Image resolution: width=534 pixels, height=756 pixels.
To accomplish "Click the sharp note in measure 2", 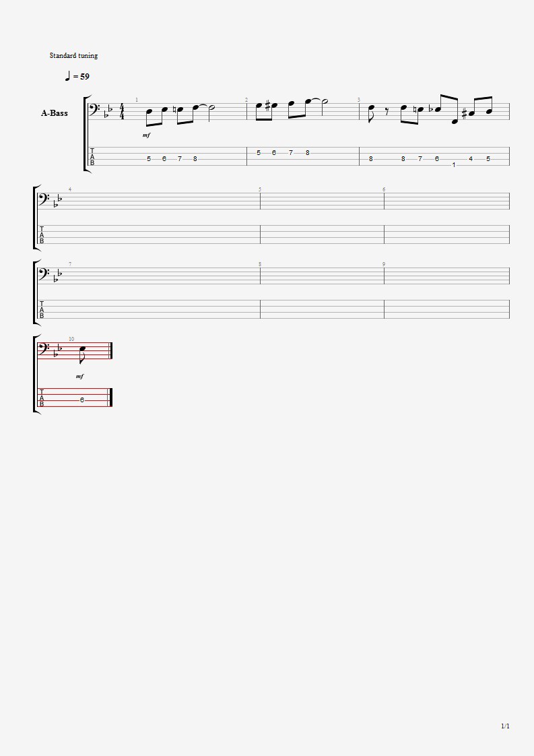I will tap(273, 104).
